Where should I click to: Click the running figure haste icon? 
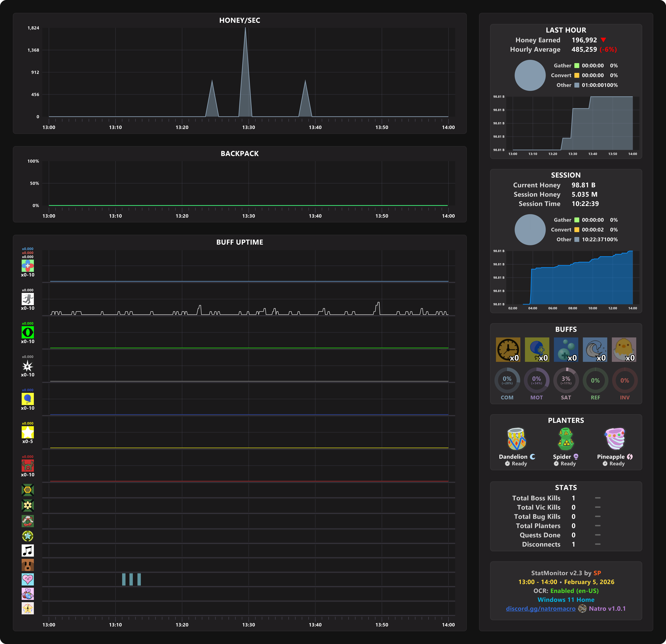click(28, 299)
